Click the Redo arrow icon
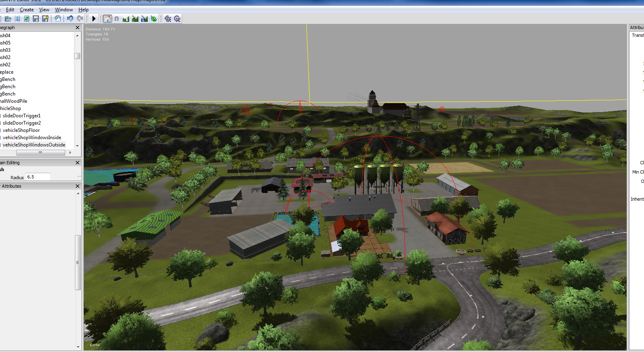This screenshot has height=352, width=644. [80, 19]
